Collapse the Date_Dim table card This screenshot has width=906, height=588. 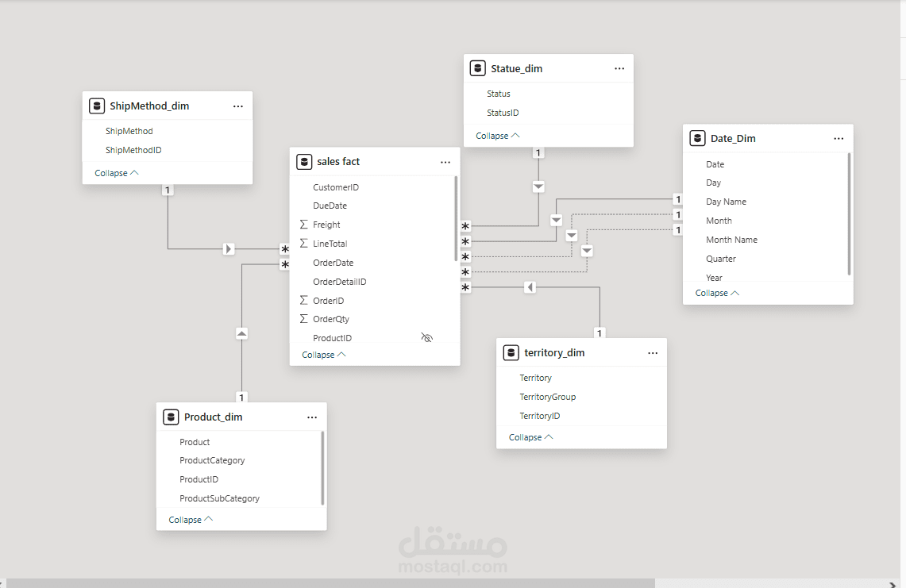coord(717,293)
